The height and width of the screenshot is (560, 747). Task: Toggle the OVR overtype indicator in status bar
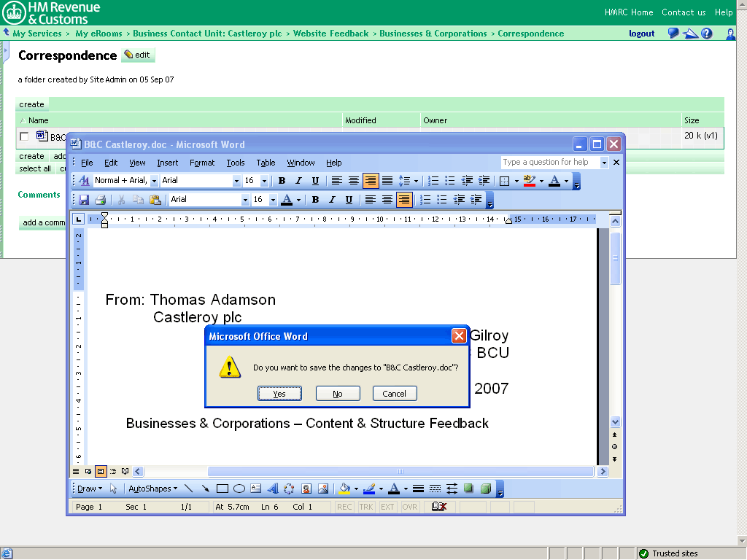(410, 507)
